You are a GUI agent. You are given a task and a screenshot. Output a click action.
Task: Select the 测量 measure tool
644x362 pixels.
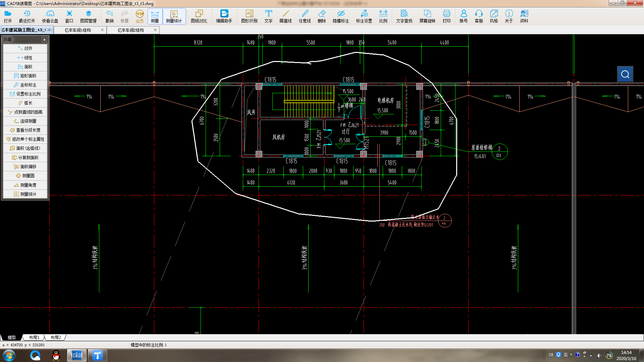click(x=155, y=16)
